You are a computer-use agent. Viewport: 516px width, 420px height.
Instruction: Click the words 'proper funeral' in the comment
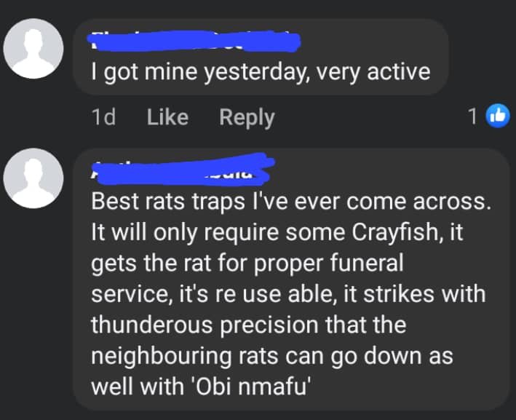[x=332, y=263]
